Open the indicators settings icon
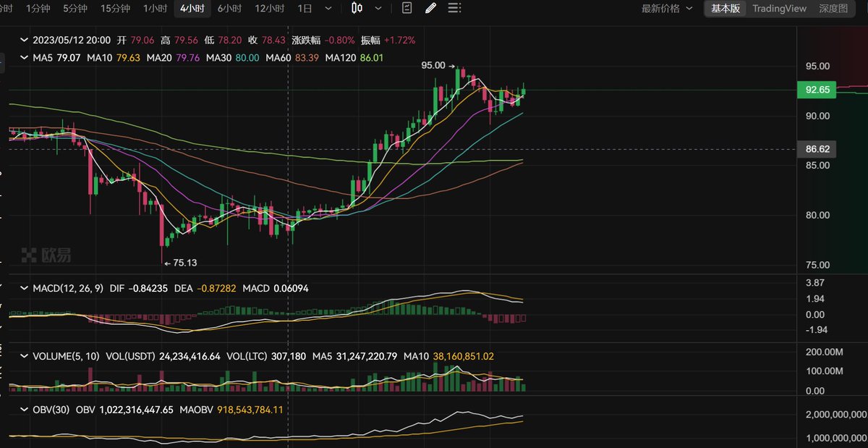Screen dimensions: 868x448 407,9
